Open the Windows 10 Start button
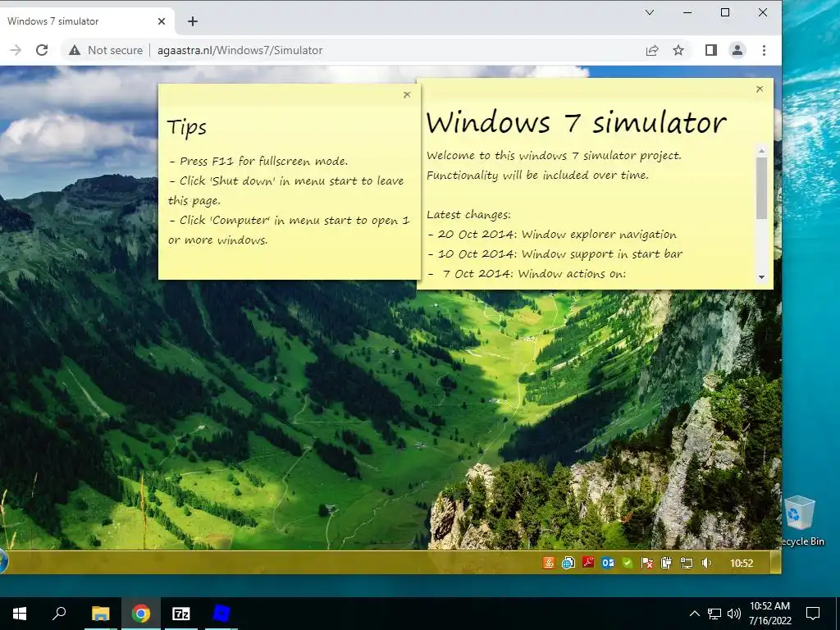 (x=20, y=614)
